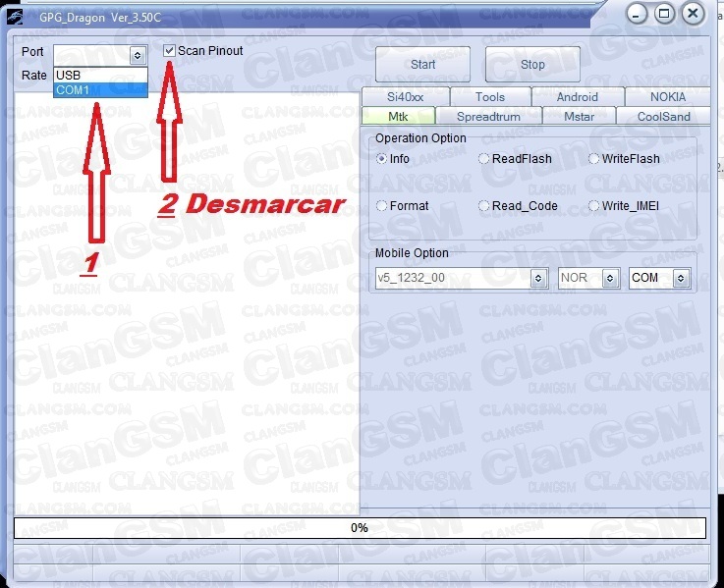This screenshot has height=588, width=724.
Task: Select the WriteFlash radio button
Action: [594, 159]
